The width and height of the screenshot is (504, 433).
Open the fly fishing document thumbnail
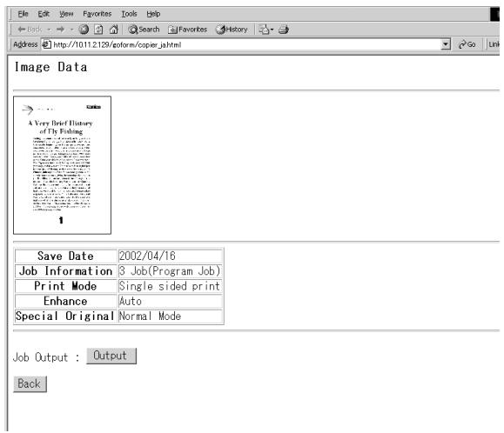pyautogui.click(x=62, y=165)
